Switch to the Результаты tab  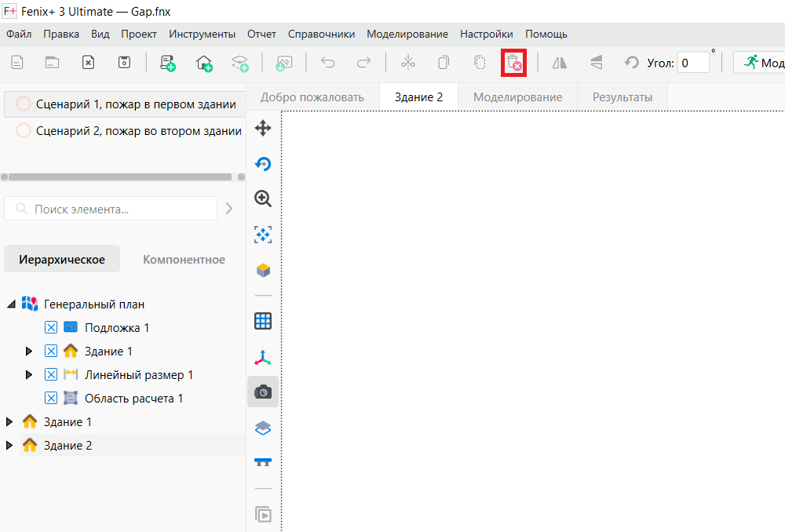623,97
